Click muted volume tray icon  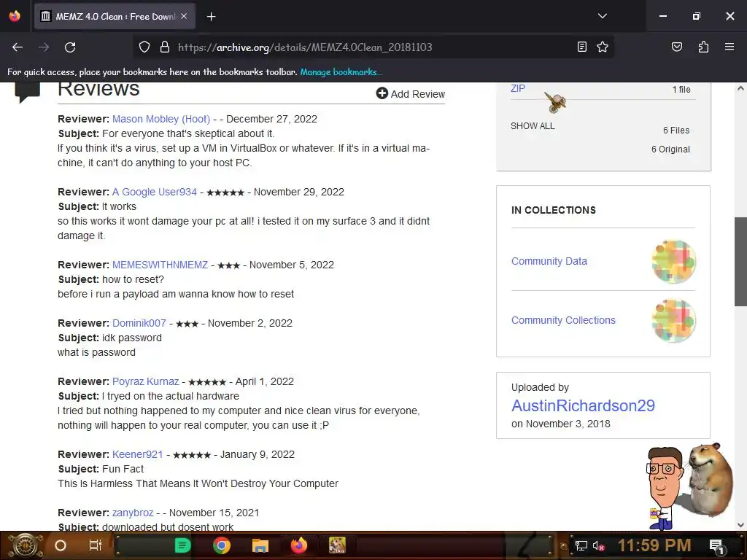click(x=598, y=545)
